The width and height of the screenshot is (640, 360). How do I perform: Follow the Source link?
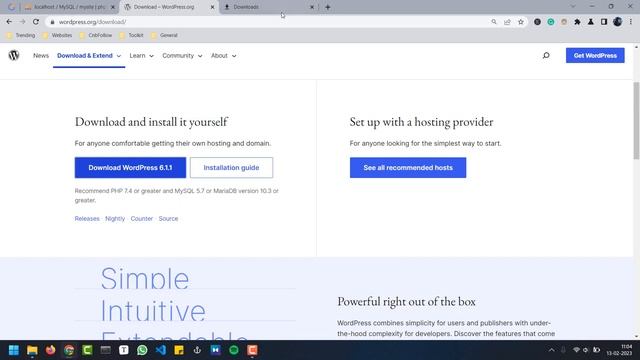point(168,219)
